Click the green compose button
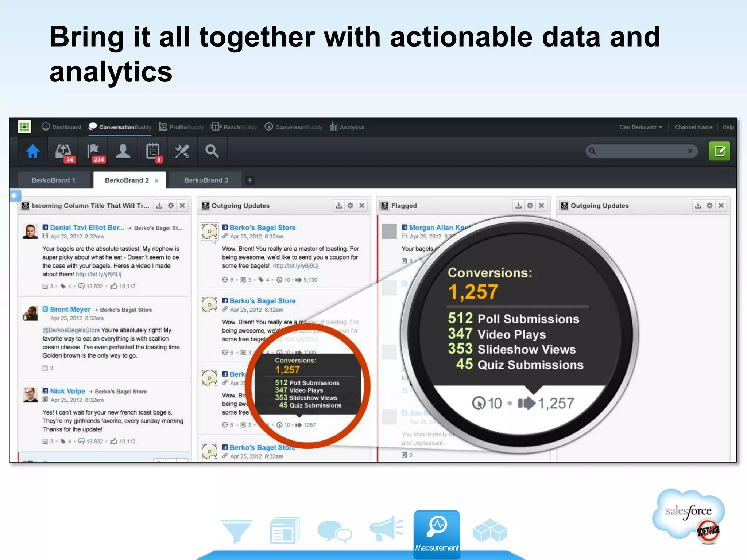 pyautogui.click(x=719, y=151)
